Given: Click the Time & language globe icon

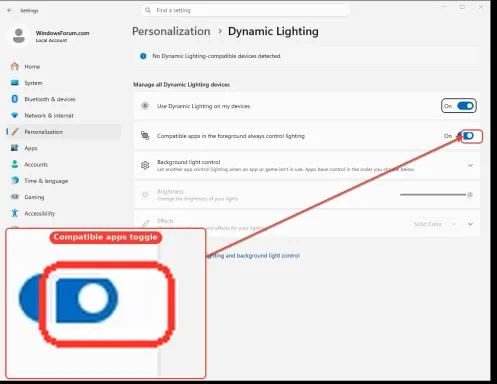Looking at the screenshot, I should [15, 180].
